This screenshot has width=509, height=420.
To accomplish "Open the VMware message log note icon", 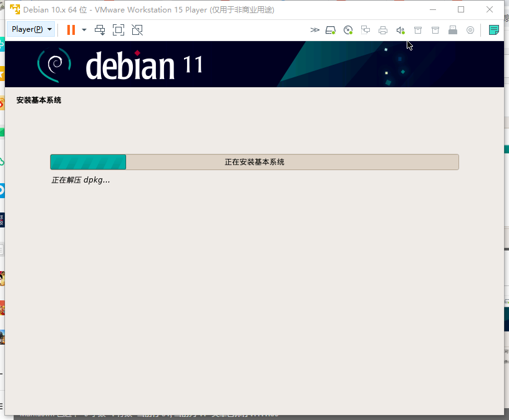I will [494, 30].
